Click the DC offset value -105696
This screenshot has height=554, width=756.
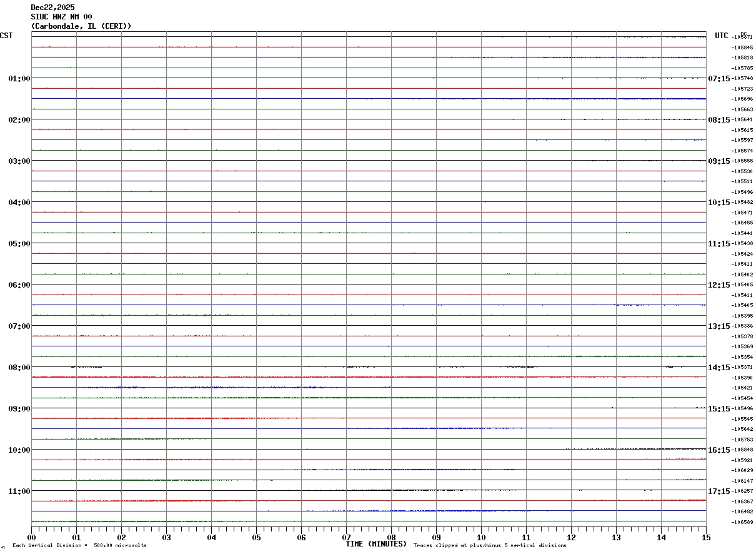742,99
